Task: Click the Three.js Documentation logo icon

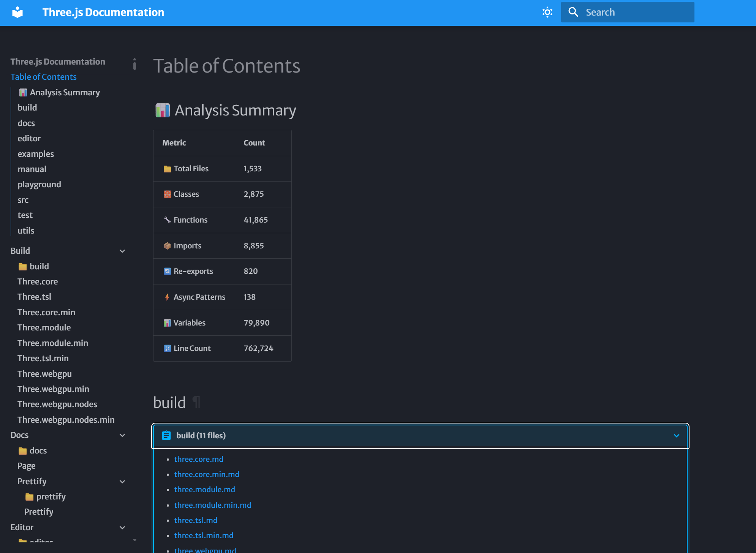Action: (x=17, y=13)
